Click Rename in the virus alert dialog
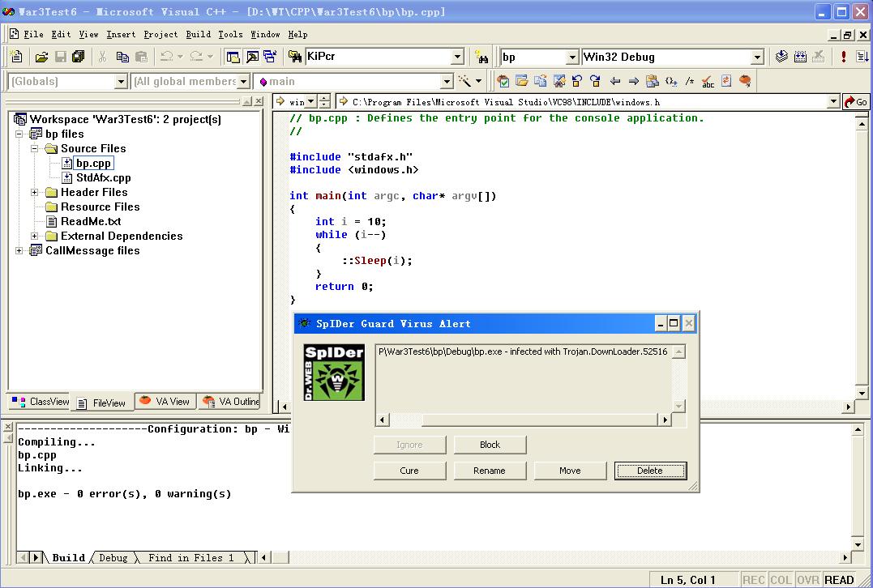873x588 pixels. point(490,471)
